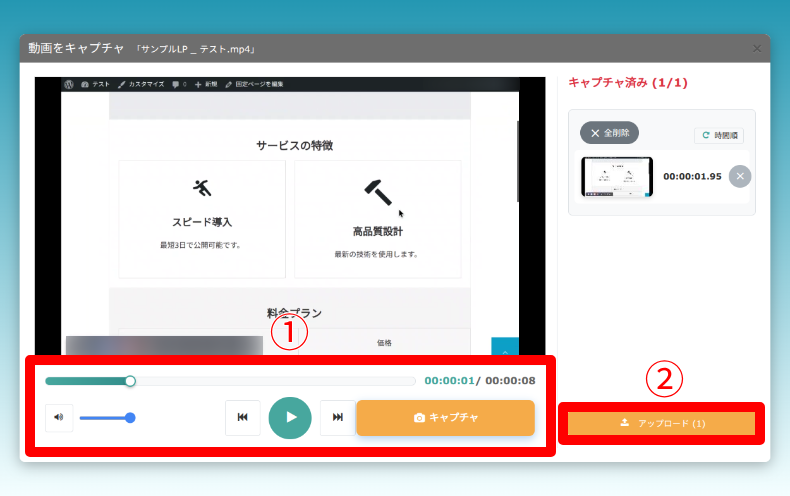
Task: Open captured thumbnail at 00:00:01.95
Action: (x=617, y=176)
